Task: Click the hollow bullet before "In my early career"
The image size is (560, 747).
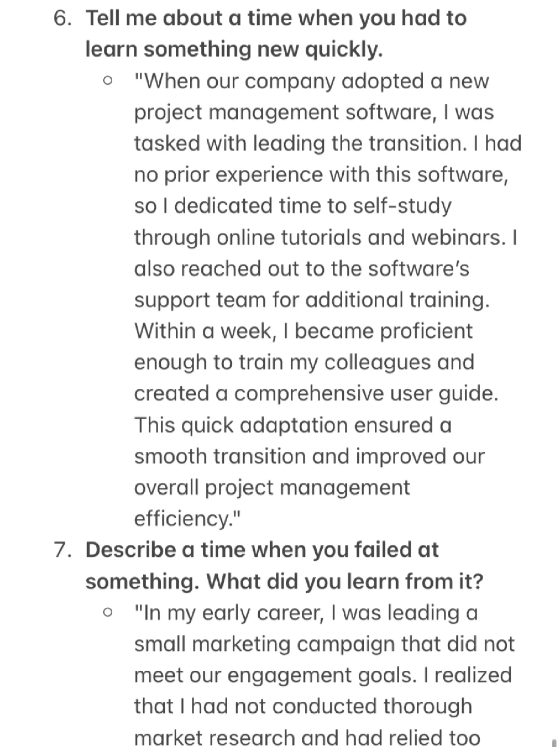Action: pos(107,613)
